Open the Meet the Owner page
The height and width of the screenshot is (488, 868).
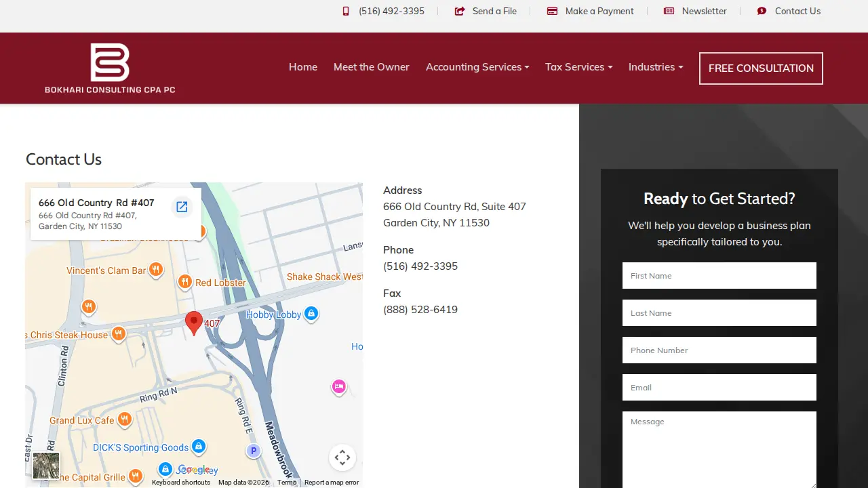click(x=372, y=67)
